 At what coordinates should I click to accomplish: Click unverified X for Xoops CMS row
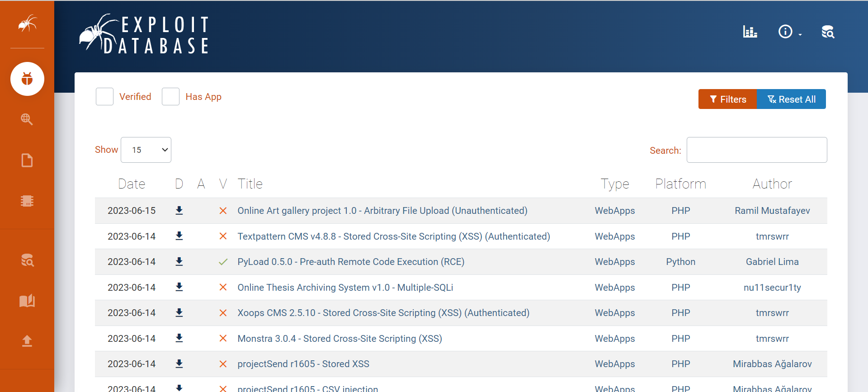pos(223,313)
